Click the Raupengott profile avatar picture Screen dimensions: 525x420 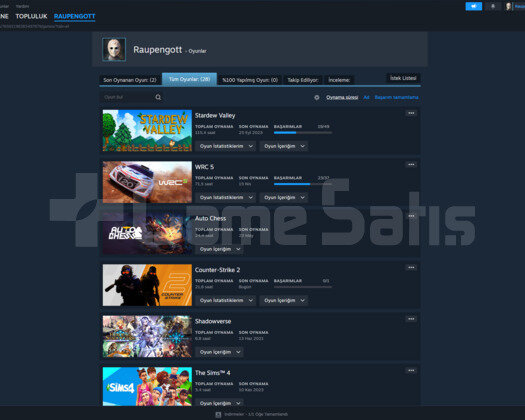coord(114,50)
